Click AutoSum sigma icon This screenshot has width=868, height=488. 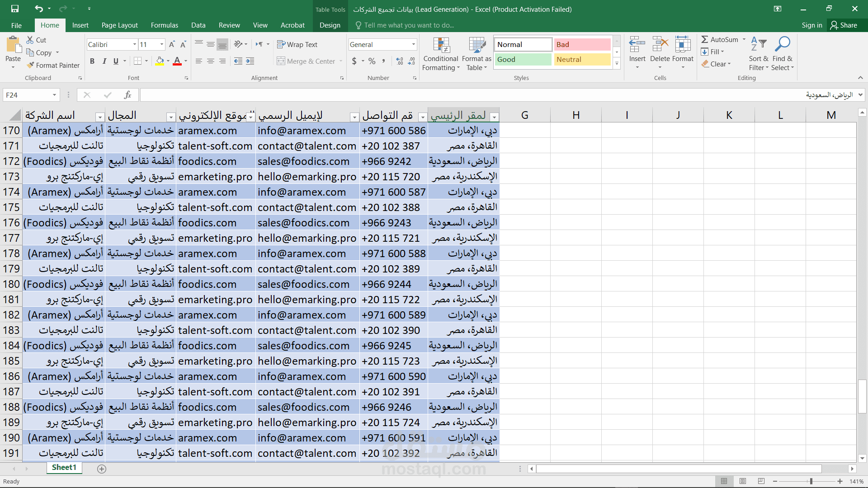pyautogui.click(x=705, y=40)
